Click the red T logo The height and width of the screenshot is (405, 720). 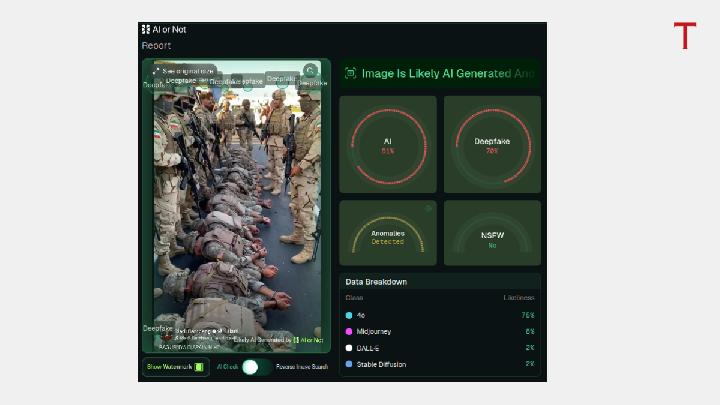pyautogui.click(x=684, y=37)
